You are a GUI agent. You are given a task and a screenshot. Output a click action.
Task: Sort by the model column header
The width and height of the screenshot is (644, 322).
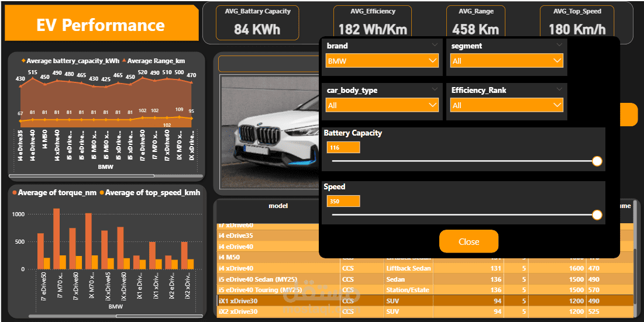tap(278, 206)
